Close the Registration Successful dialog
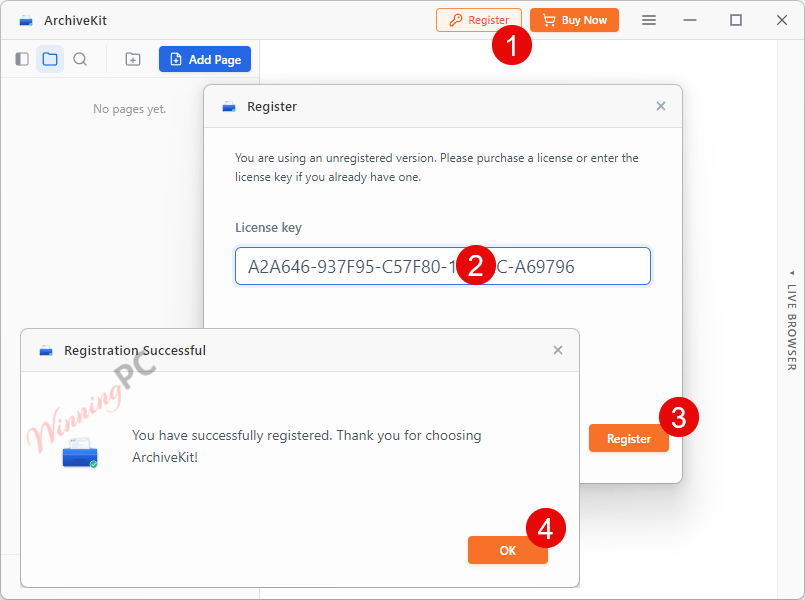This screenshot has width=805, height=600. click(x=558, y=350)
